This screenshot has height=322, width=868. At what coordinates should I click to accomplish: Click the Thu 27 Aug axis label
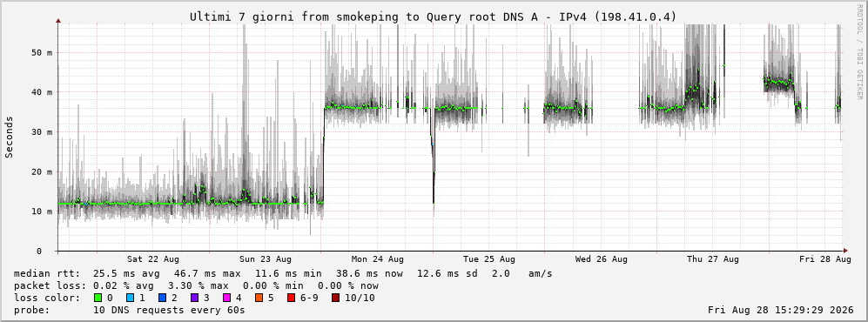[713, 259]
